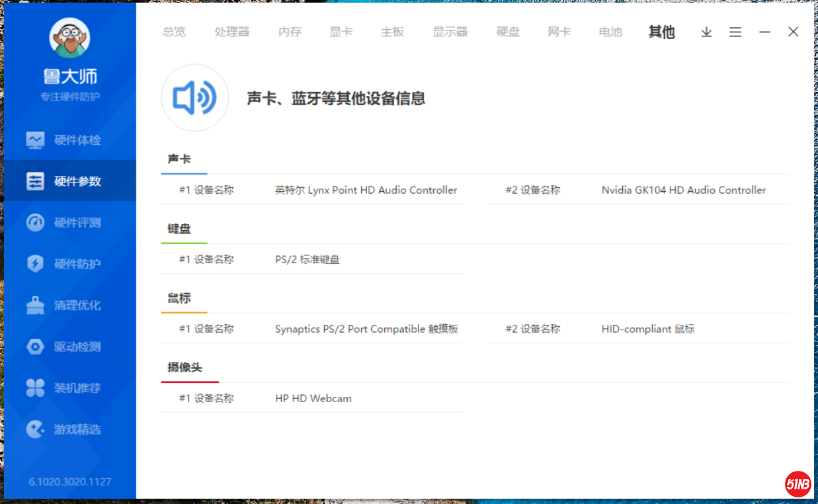
Task: Click #2 设备名称 label in 声卡 row
Action: tap(533, 190)
